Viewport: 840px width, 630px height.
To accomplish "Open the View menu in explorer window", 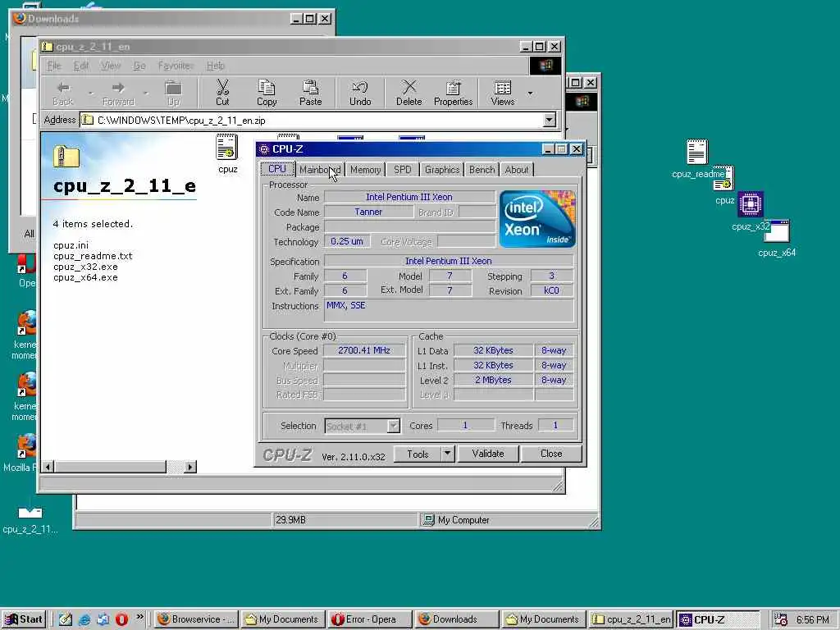I will (111, 66).
